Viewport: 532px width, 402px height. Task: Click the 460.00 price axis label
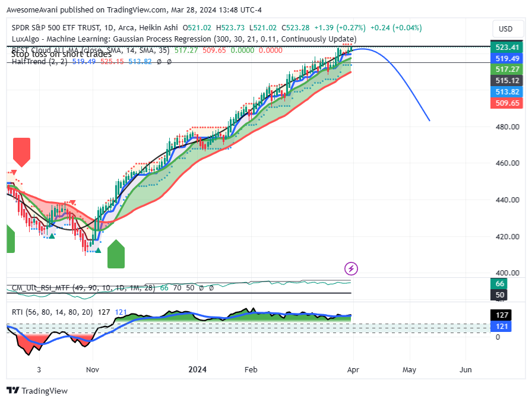pyautogui.click(x=507, y=163)
